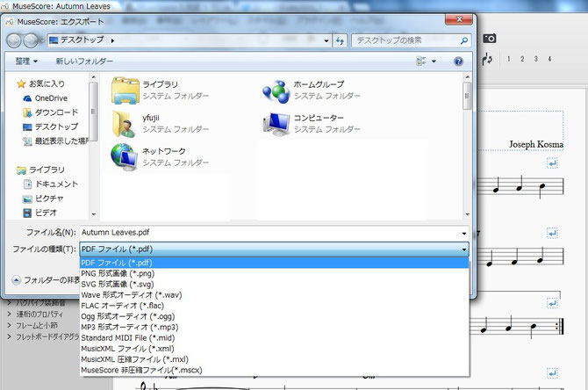The image size is (588, 390).
Task: Click the yfujii user folder icon
Action: [124, 124]
